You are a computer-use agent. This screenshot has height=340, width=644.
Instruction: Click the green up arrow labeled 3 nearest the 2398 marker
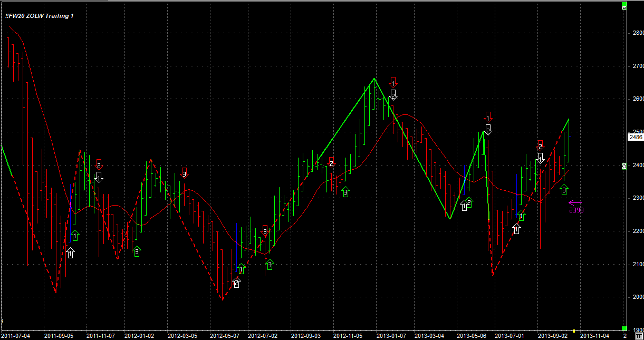point(564,189)
